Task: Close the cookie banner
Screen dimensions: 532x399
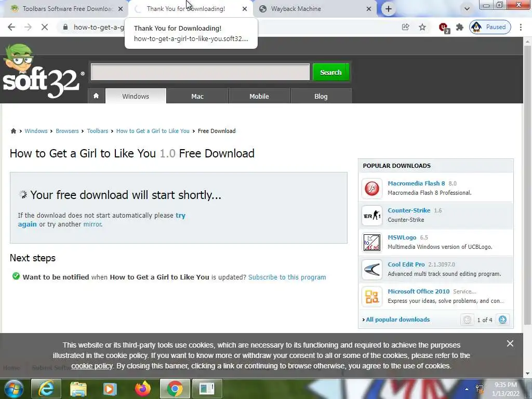Action: (x=510, y=344)
